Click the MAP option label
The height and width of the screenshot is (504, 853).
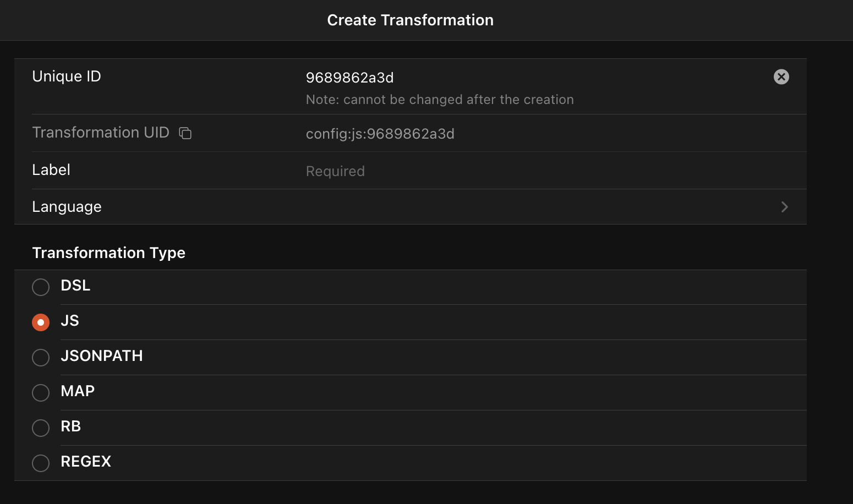point(78,391)
